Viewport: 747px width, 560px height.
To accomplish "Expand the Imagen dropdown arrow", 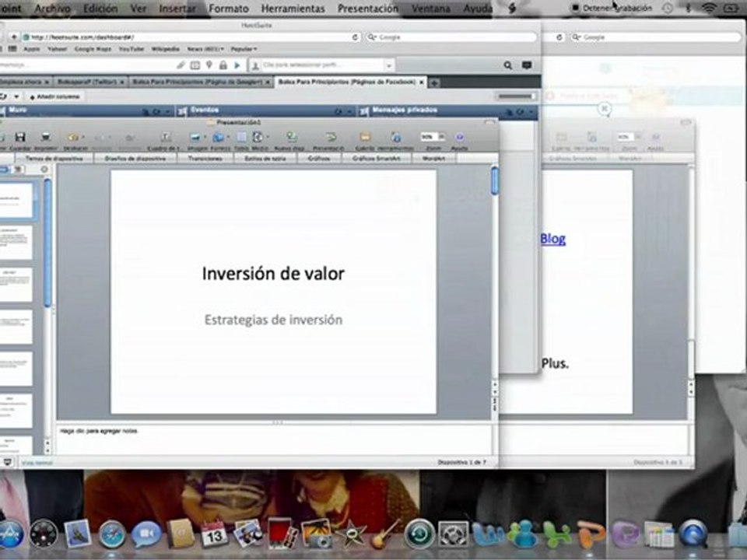I will coord(205,138).
